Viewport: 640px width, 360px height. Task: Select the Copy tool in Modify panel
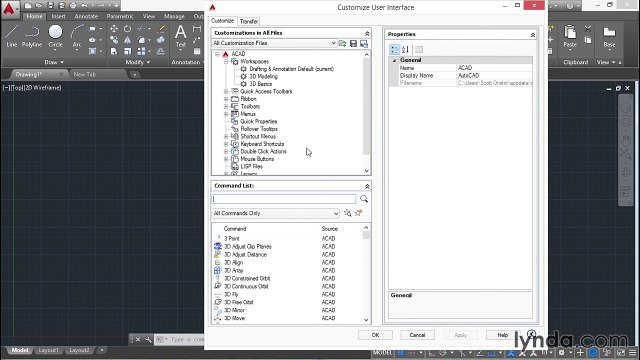click(114, 40)
